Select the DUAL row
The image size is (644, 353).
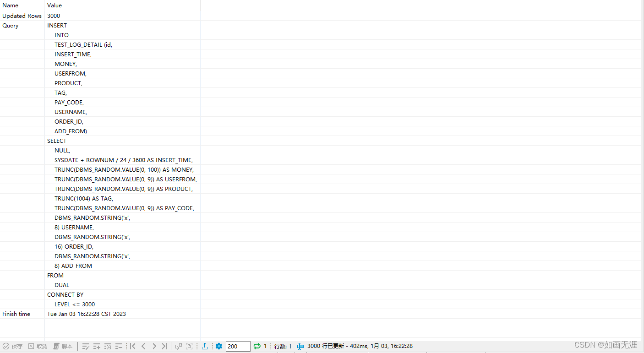[122, 285]
